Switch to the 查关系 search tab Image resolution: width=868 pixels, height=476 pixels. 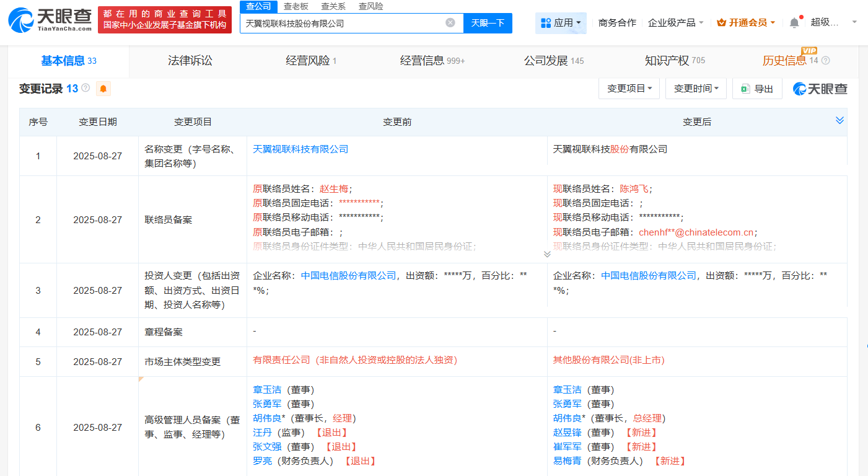click(333, 6)
